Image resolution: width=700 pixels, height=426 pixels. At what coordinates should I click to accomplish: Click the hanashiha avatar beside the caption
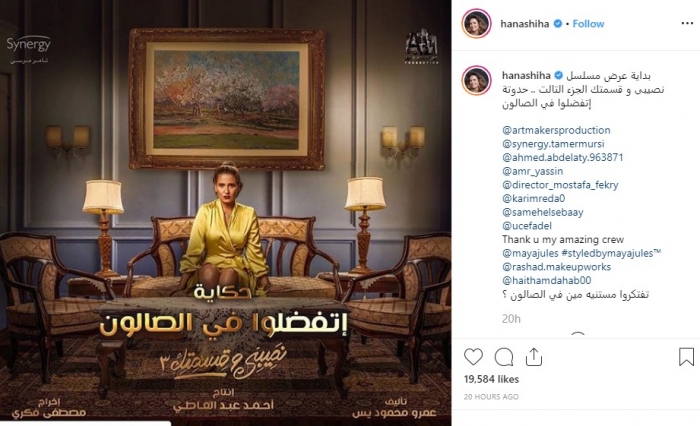(476, 80)
